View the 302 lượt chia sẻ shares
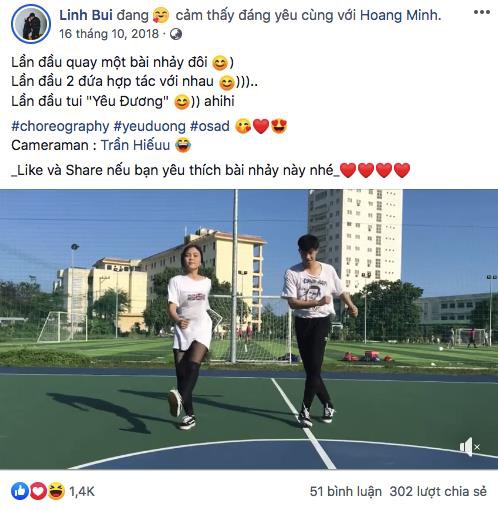This screenshot has height=511, width=498. point(438,492)
